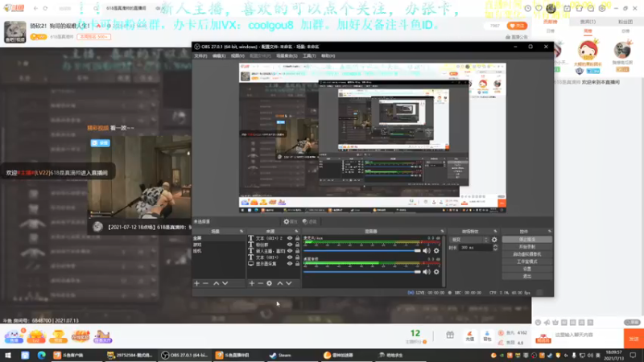Switch to OBS 27.0.1 taskbar item
The height and width of the screenshot is (362, 644).
click(184, 356)
